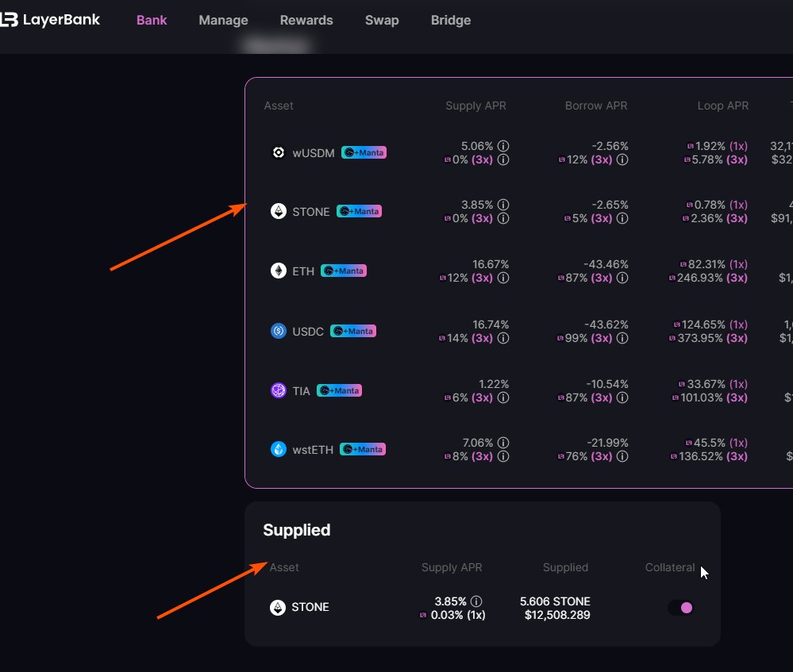Click the ETH token icon
The image size is (793, 672).
click(278, 271)
